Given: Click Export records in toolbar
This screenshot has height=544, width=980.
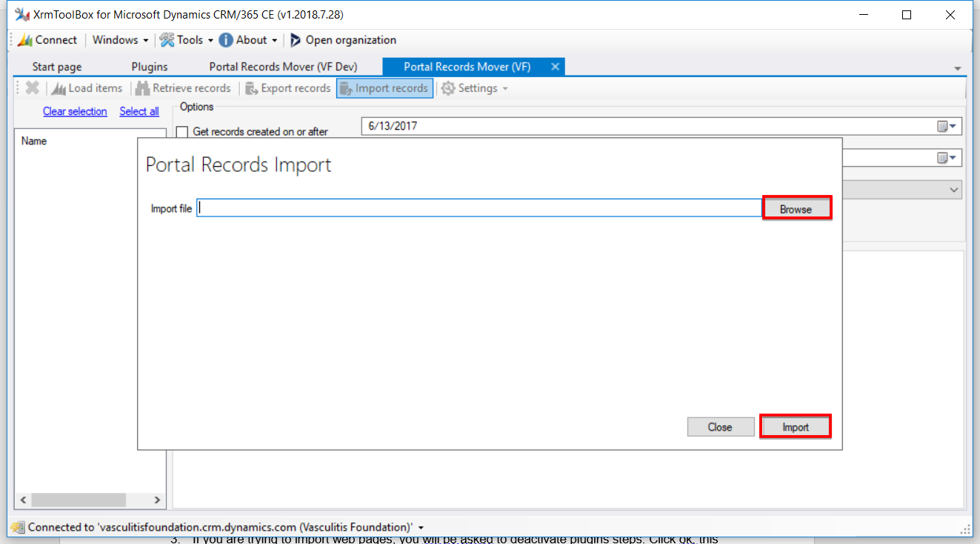Looking at the screenshot, I should coord(287,88).
